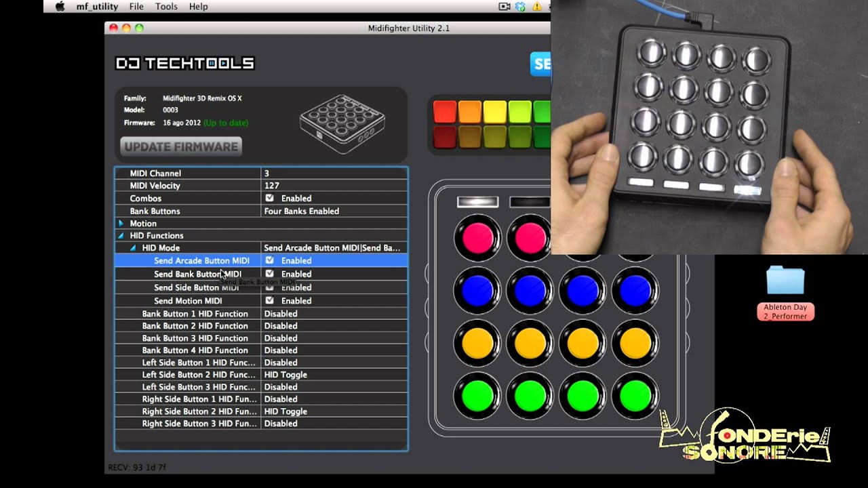The image size is (868, 488).
Task: Pick the lime green color swatch
Action: [x=520, y=112]
